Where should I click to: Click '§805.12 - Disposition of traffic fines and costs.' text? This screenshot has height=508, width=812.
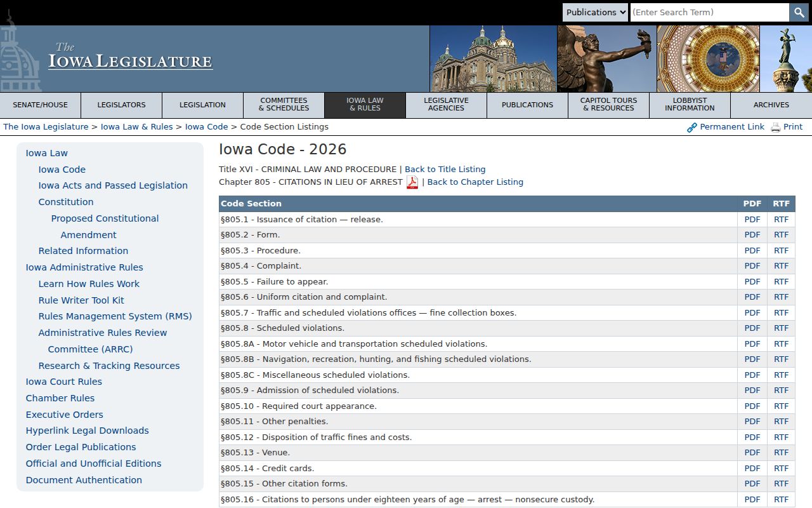[x=316, y=438]
